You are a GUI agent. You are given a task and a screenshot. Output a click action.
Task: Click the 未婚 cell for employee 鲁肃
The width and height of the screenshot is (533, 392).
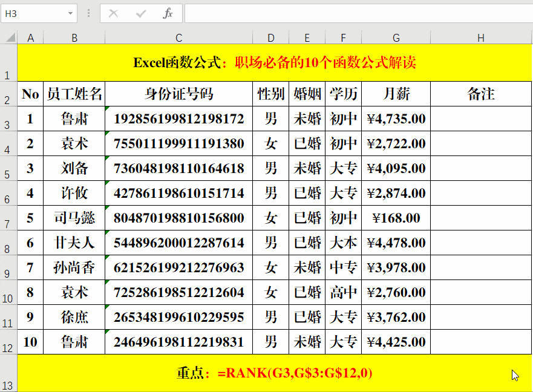(307, 119)
